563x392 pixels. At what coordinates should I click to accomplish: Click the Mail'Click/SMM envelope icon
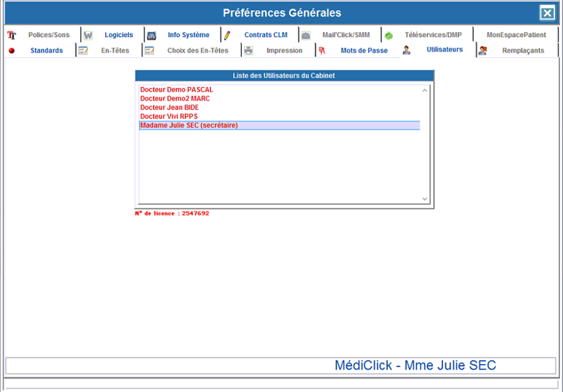click(306, 35)
